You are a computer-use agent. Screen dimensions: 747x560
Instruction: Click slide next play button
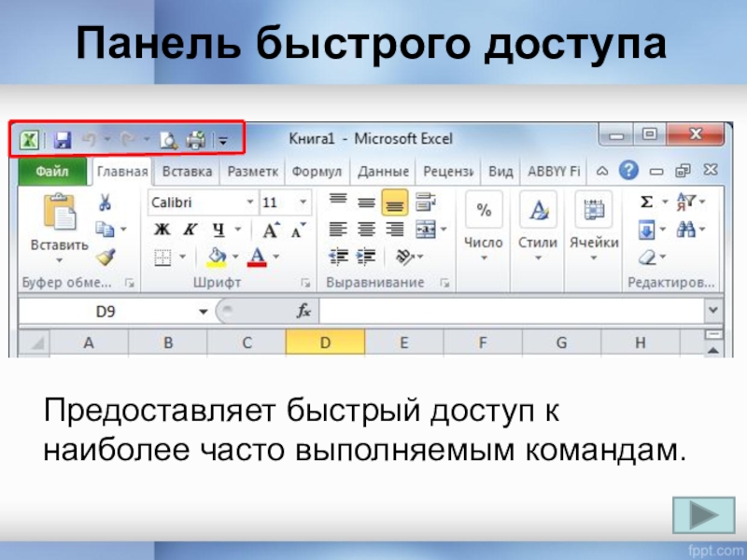click(704, 515)
